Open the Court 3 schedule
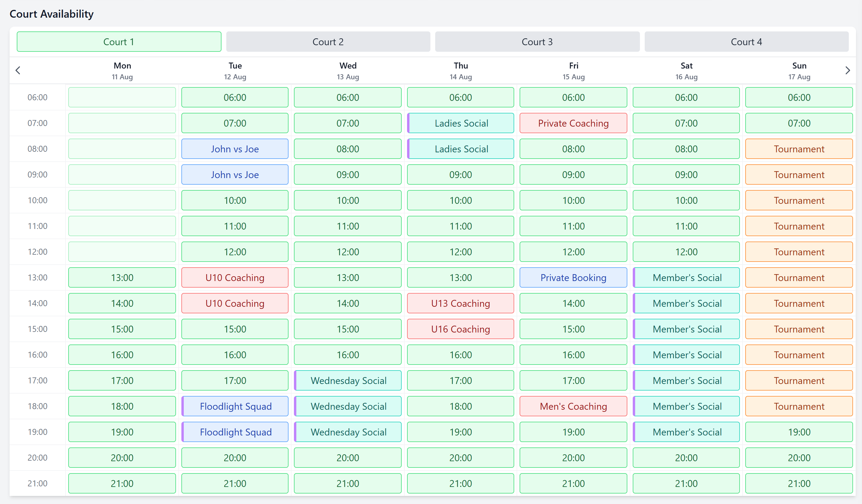The width and height of the screenshot is (862, 504). (537, 41)
